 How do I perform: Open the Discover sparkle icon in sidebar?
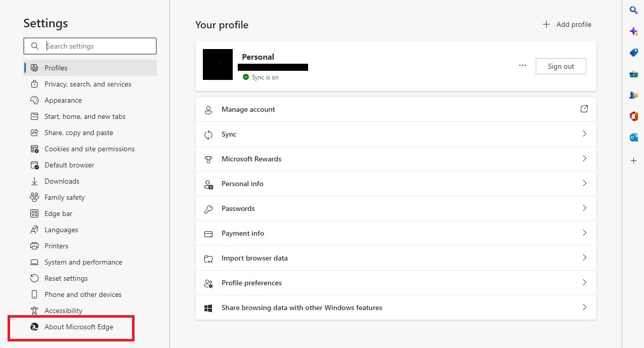[633, 31]
